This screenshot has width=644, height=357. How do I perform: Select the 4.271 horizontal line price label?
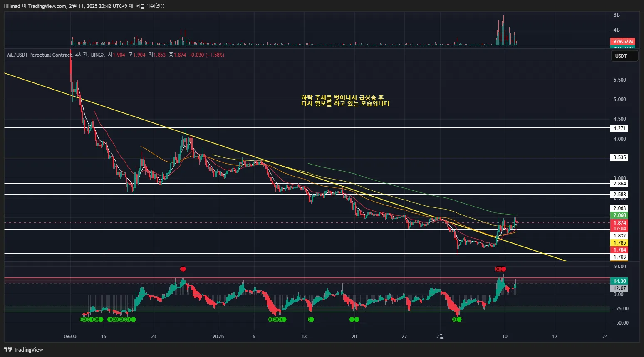click(x=619, y=128)
